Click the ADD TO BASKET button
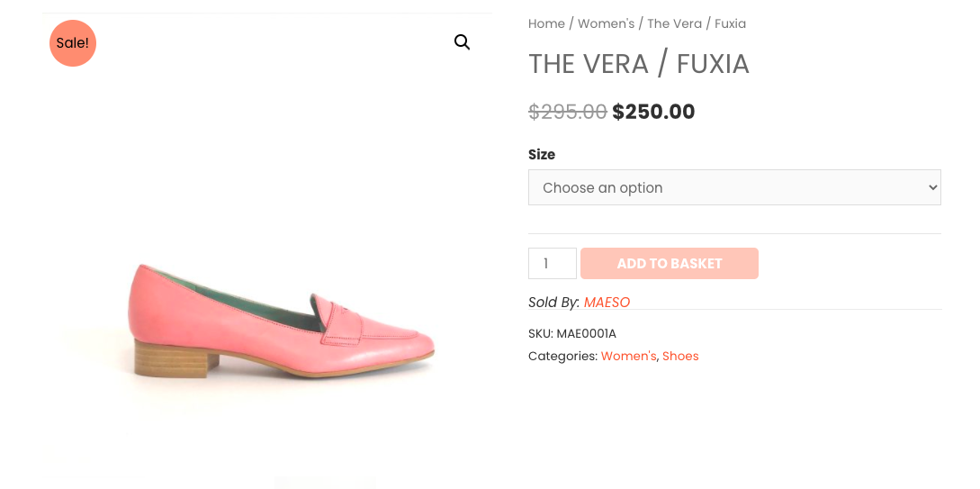980x489 pixels. (x=670, y=263)
